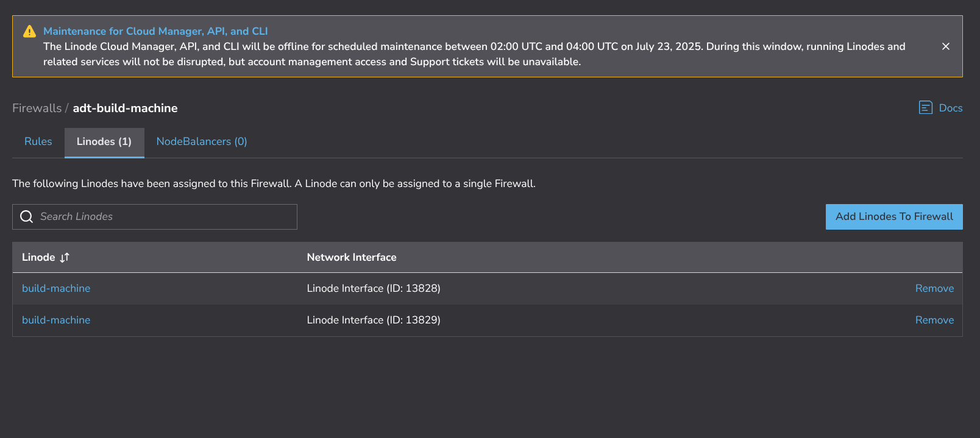Open the Docs link text
This screenshot has height=438, width=980.
(x=950, y=108)
